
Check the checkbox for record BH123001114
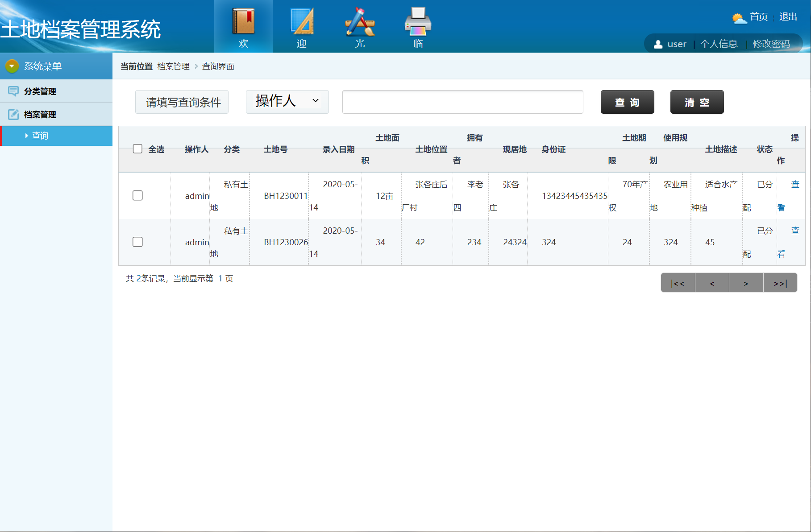pos(137,195)
